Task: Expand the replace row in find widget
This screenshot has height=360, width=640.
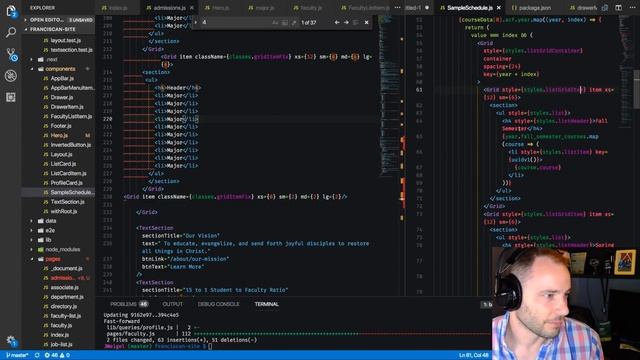Action: [x=196, y=22]
